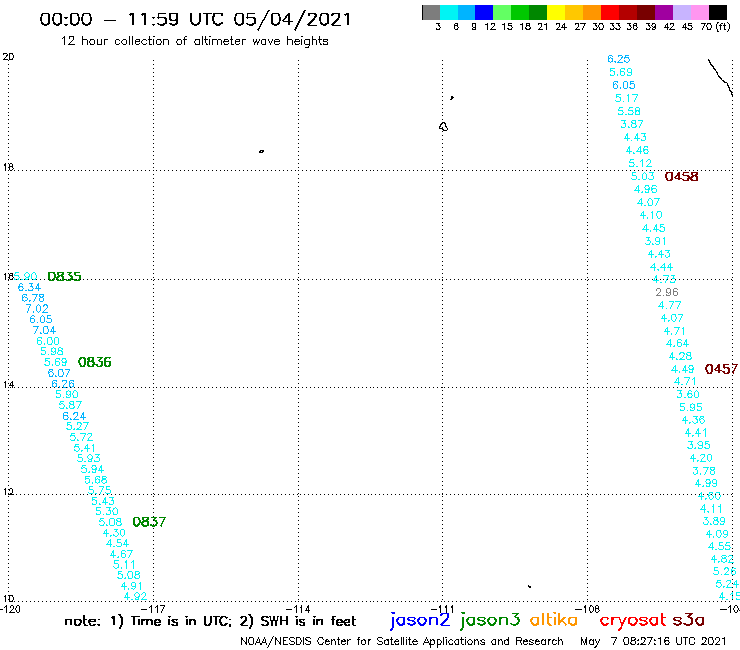Viewport: 740px width, 650px height.
Task: Click the 7.02 wave height value
Action: tap(37, 309)
